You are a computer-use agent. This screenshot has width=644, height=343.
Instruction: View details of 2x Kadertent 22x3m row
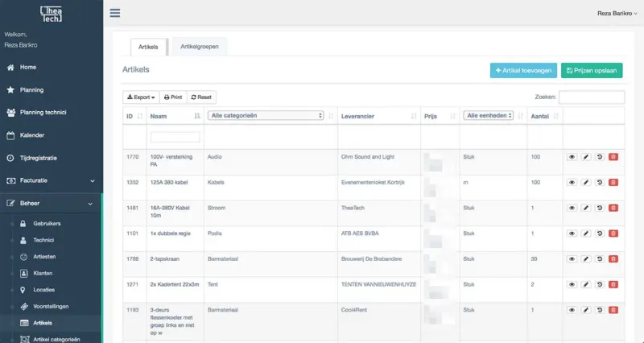[572, 284]
